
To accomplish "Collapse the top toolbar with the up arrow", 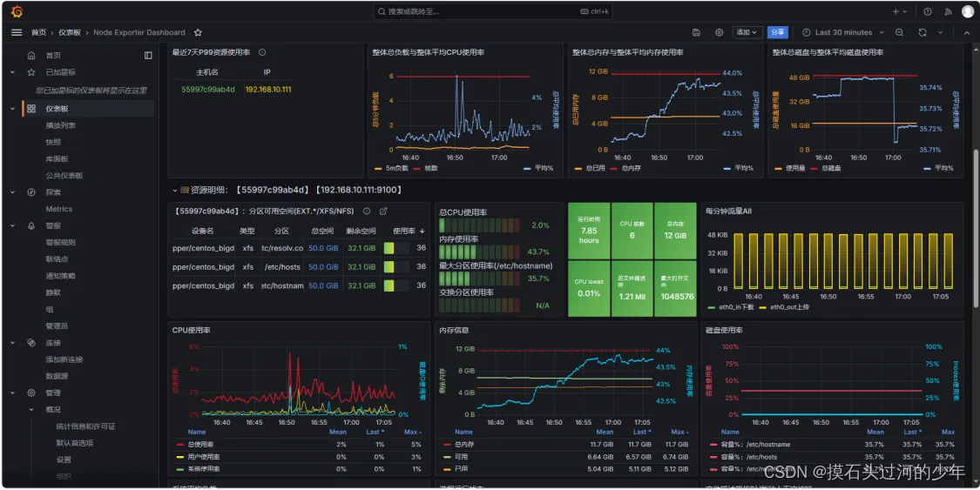I will click(967, 32).
